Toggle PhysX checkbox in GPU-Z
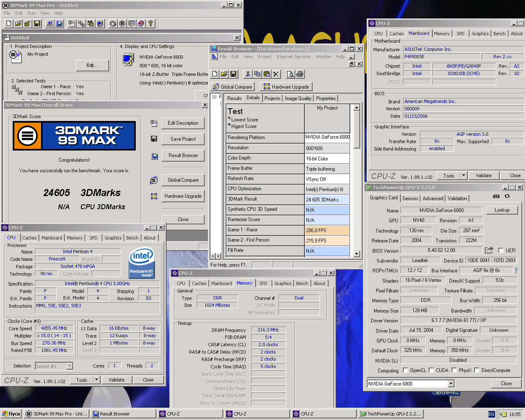The height and width of the screenshot is (420, 525). pyautogui.click(x=454, y=370)
